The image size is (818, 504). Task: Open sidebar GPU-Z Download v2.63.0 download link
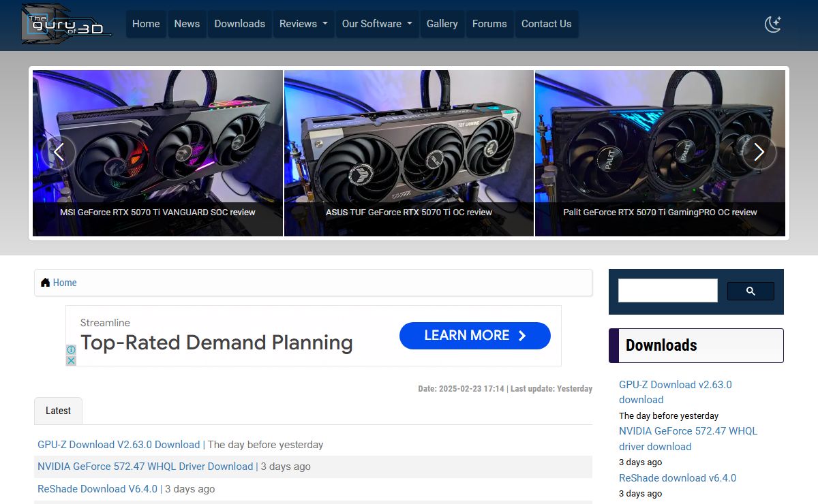click(676, 392)
